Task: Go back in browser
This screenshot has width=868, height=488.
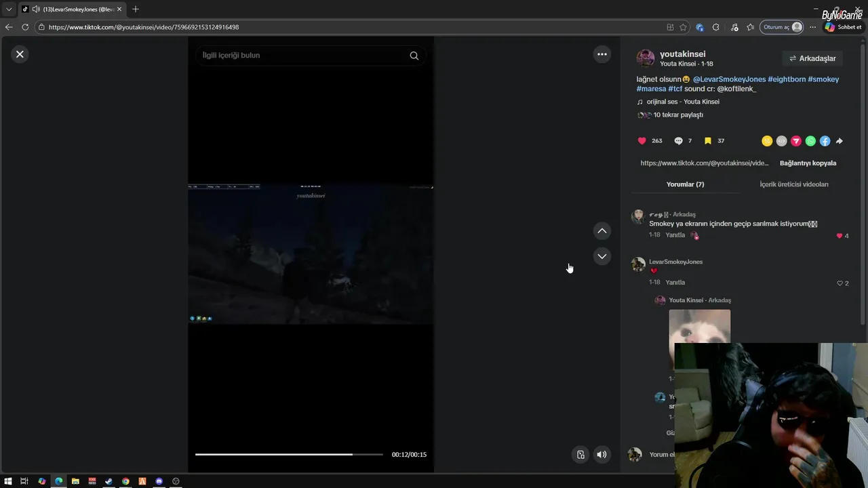Action: (x=9, y=27)
